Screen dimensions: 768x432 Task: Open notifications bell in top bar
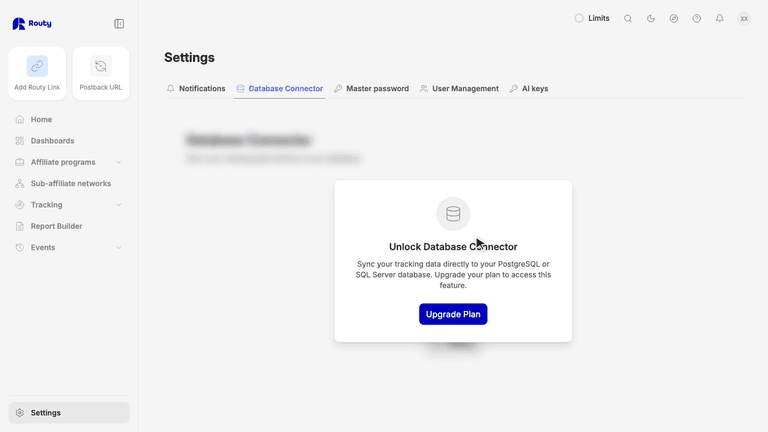tap(720, 19)
